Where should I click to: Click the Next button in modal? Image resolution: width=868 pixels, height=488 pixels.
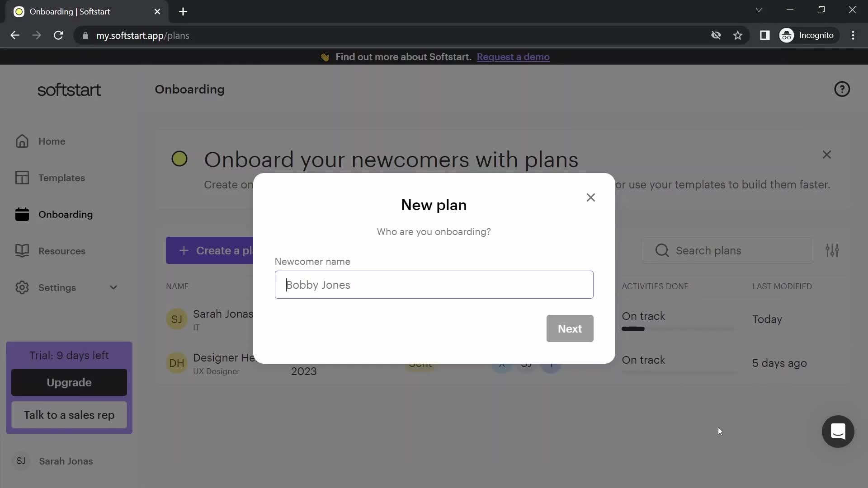click(x=569, y=328)
